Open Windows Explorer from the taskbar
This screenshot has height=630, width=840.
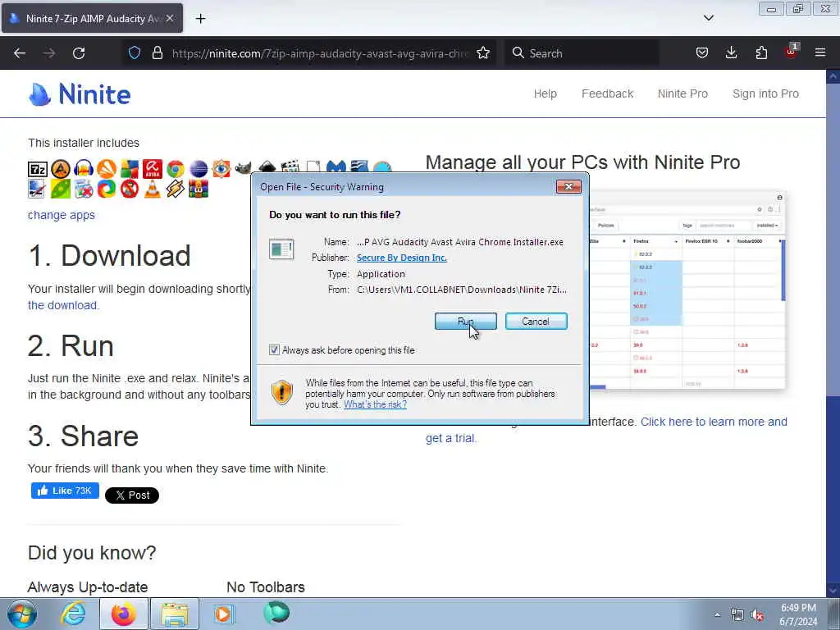click(x=175, y=614)
